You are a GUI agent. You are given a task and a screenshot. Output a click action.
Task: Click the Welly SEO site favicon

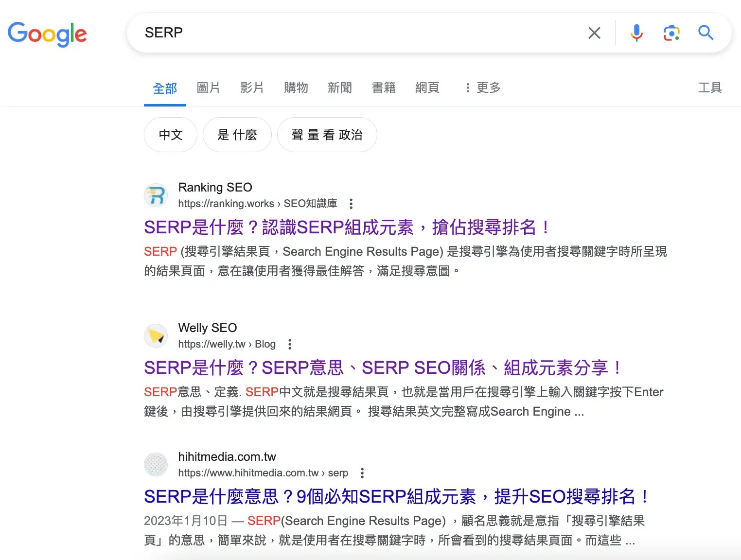(x=156, y=336)
